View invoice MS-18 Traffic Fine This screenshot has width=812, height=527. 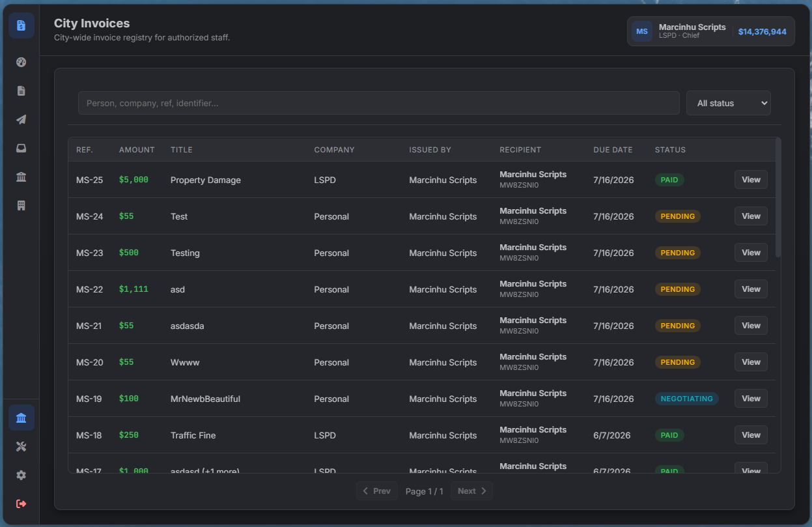click(751, 435)
